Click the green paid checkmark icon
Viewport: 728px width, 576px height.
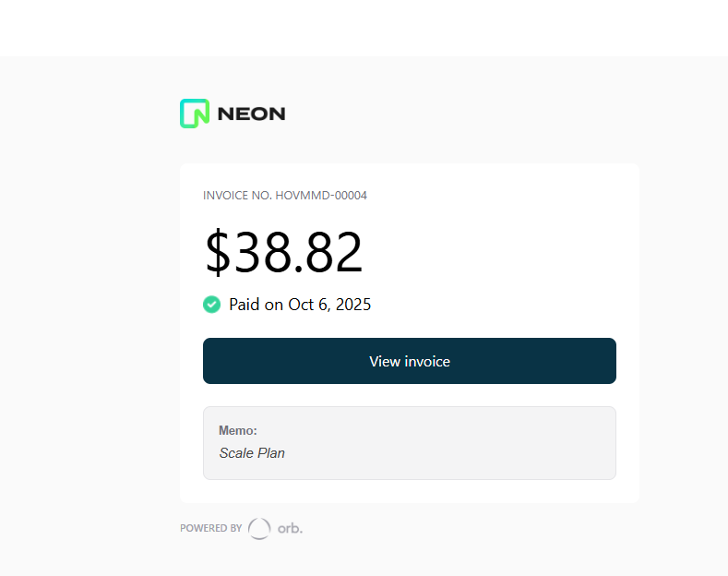[x=211, y=304]
